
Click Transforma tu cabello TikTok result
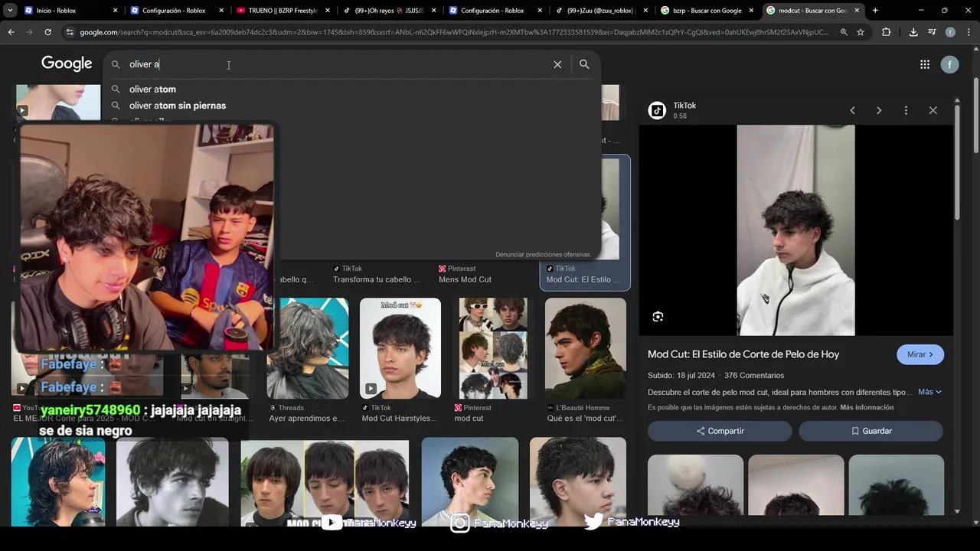coord(377,279)
